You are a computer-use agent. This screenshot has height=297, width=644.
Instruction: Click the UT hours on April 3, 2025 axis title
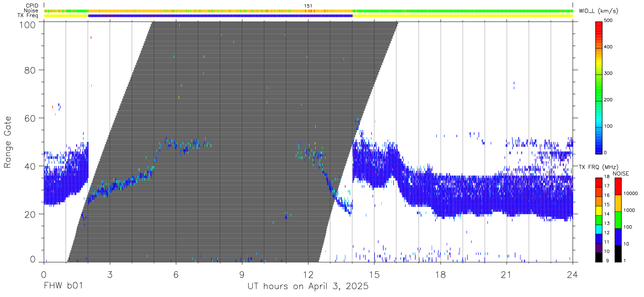[x=308, y=287]
